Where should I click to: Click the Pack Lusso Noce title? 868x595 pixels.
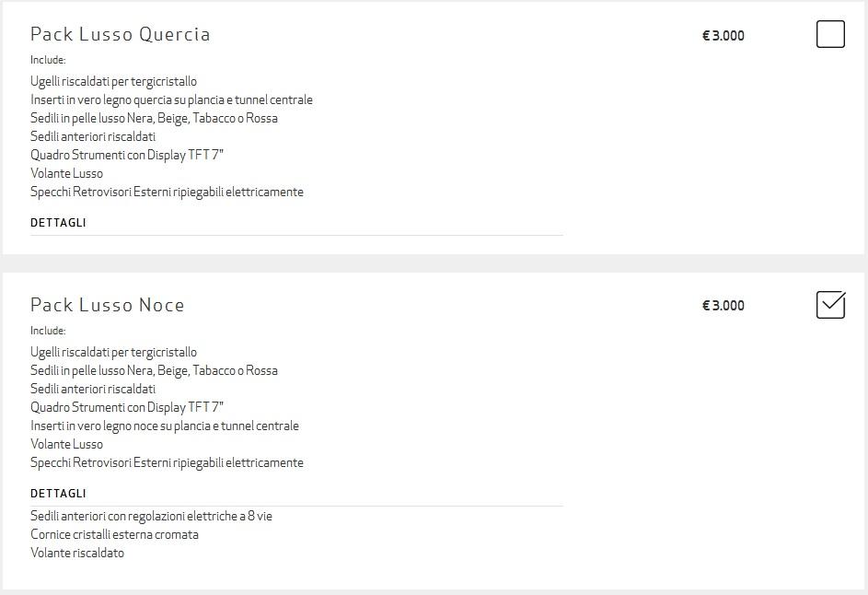[x=108, y=305]
